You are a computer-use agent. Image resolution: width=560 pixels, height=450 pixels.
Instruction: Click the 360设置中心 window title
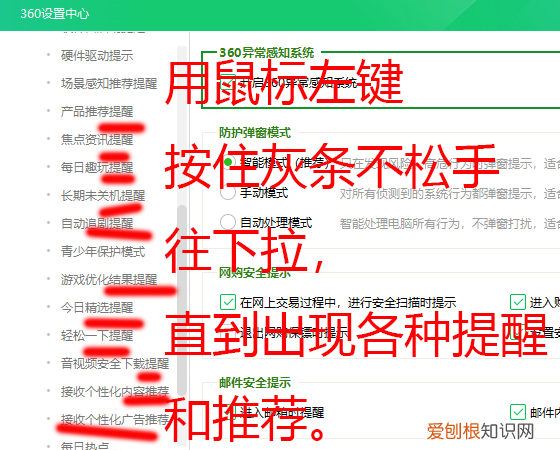tap(54, 14)
